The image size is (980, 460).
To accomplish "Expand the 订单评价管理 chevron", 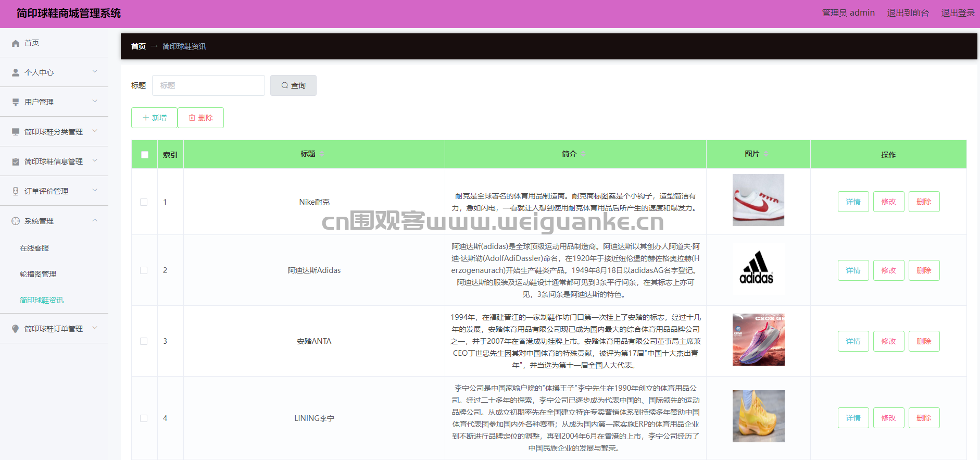I will click(x=95, y=190).
